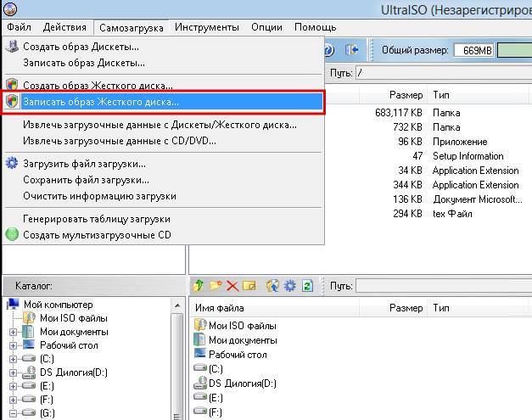Image resolution: width=532 pixels, height=420 pixels.
Task: Choose Извлечь загрузочные данные с Дискеты/Жесткого диска
Action: tap(163, 125)
